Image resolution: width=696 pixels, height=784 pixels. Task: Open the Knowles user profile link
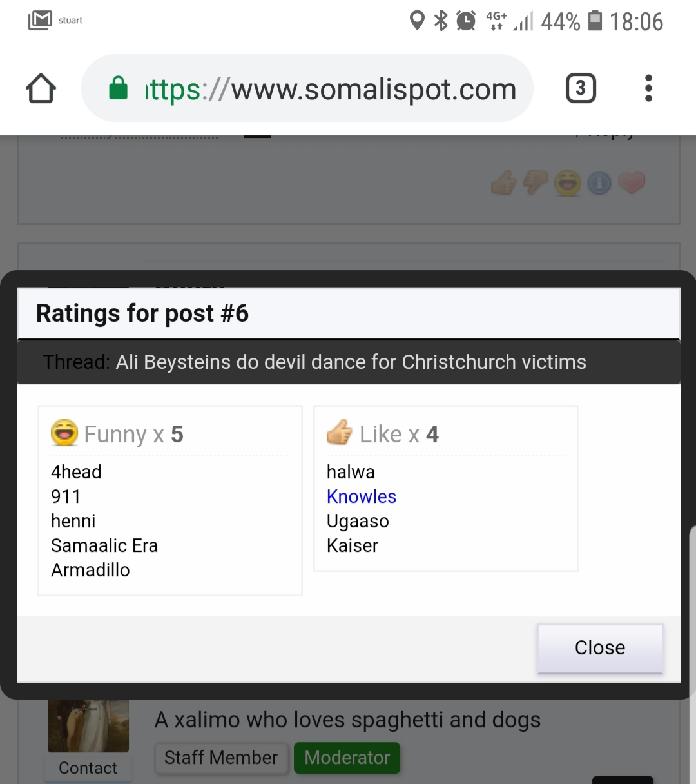pyautogui.click(x=361, y=496)
